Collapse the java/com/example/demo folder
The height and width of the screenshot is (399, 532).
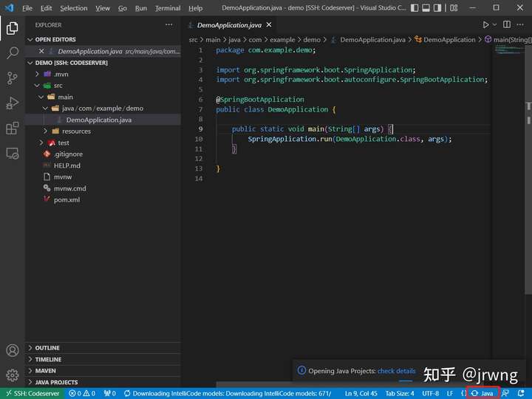click(x=103, y=109)
